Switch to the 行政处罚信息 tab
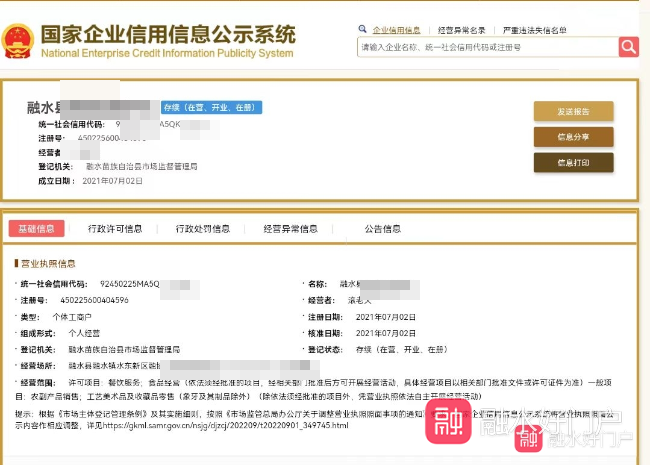This screenshot has width=650, height=465. tap(203, 229)
